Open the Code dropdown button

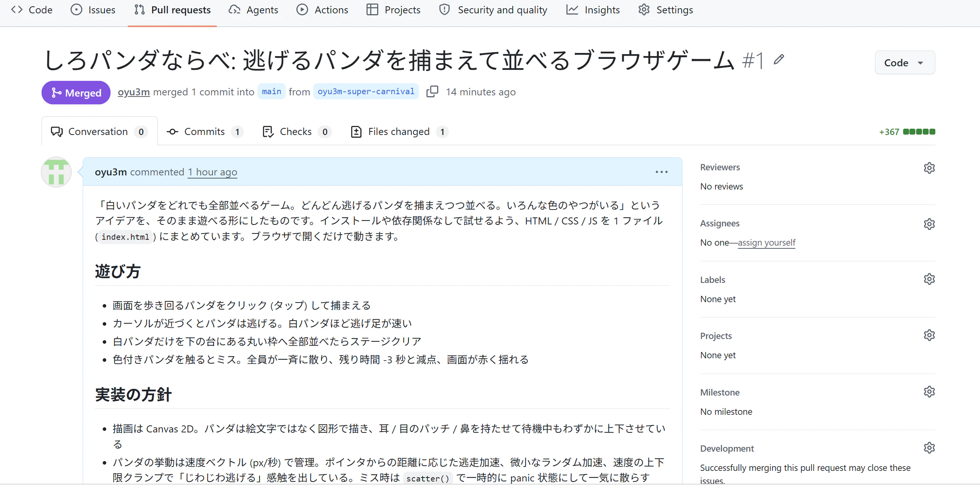pyautogui.click(x=905, y=63)
